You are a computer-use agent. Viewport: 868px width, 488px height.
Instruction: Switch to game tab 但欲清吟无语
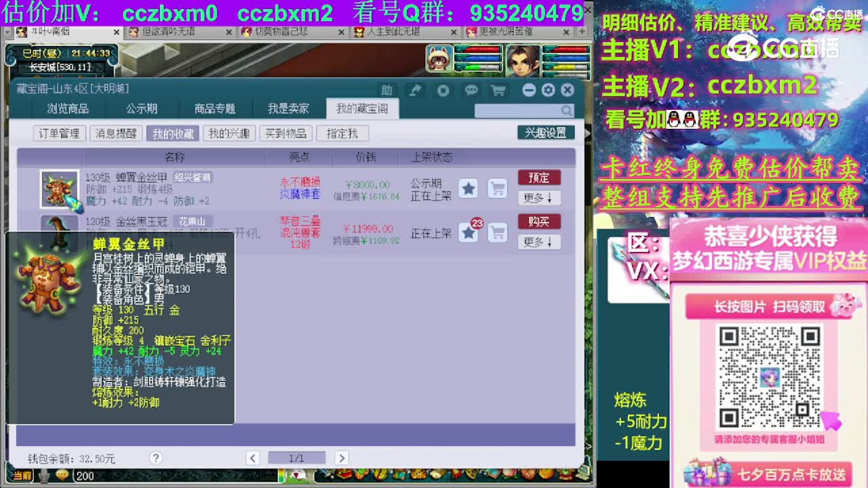(x=179, y=31)
